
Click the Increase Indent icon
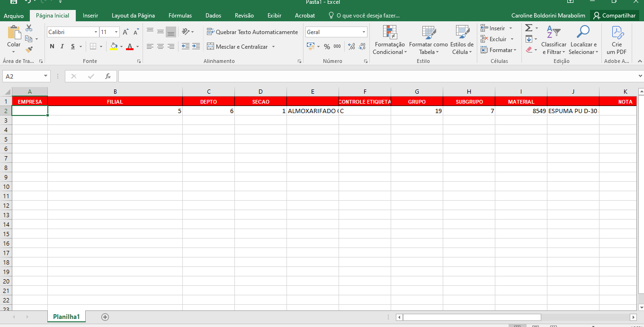(x=196, y=46)
